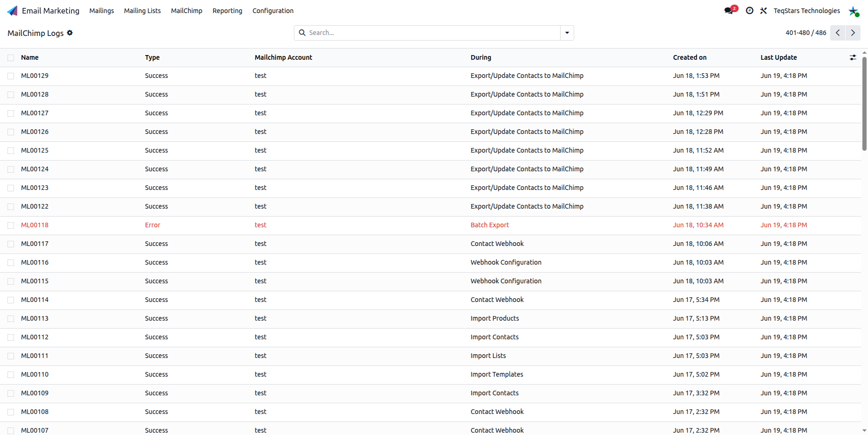Click the Batch Export cell
The height and width of the screenshot is (435, 868).
490,225
